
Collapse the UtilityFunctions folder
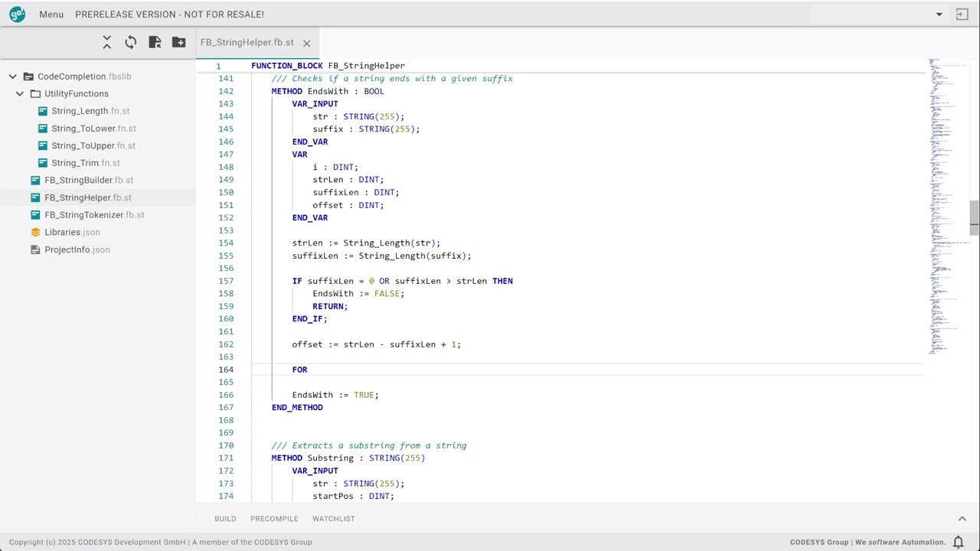tap(20, 93)
